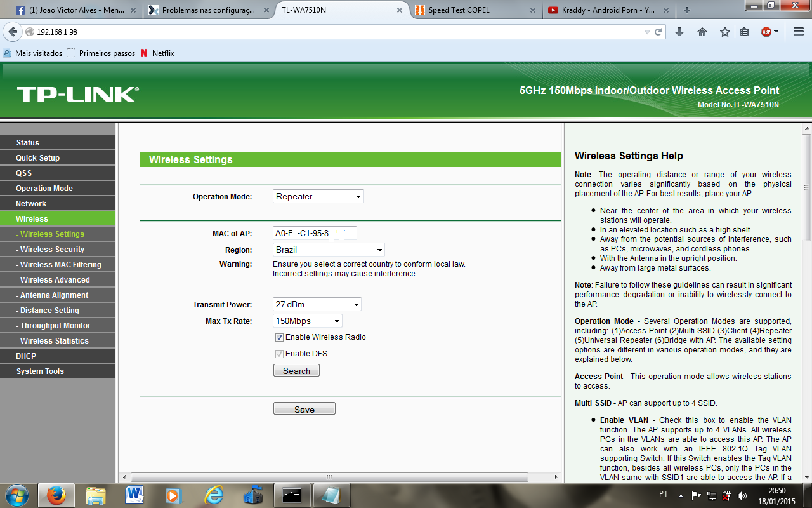The height and width of the screenshot is (508, 812).
Task: Open the Netflix bookmark
Action: [157, 53]
